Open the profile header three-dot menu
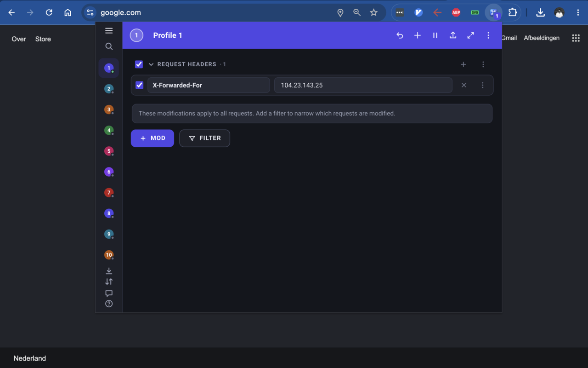This screenshot has width=588, height=368. (488, 35)
